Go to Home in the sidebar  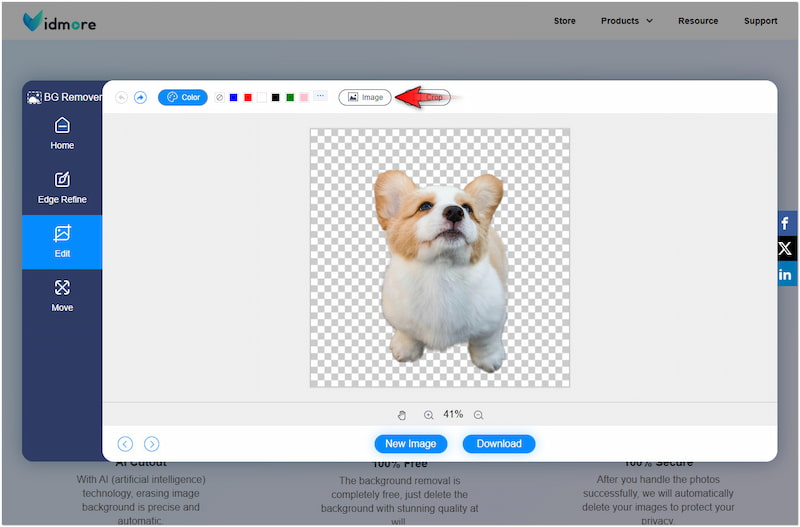pyautogui.click(x=62, y=134)
